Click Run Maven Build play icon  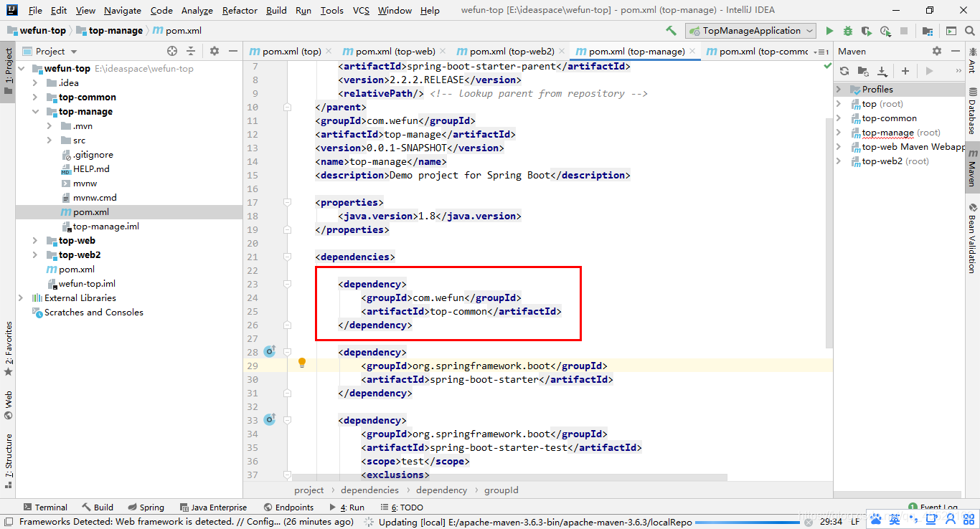(929, 71)
